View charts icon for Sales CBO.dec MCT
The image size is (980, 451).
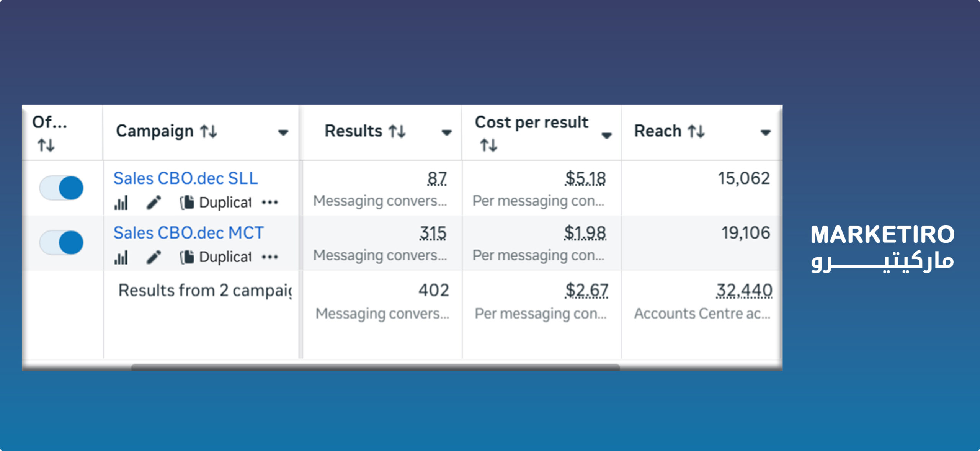[x=121, y=258]
